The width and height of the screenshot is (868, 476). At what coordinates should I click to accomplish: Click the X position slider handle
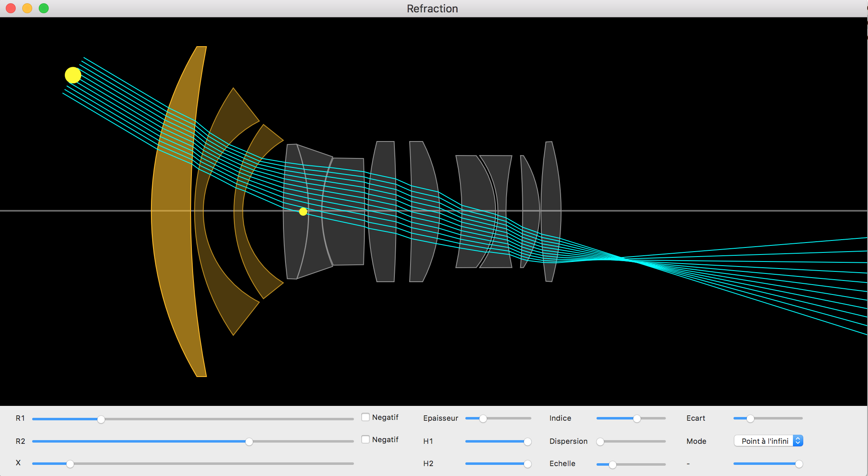(70, 464)
